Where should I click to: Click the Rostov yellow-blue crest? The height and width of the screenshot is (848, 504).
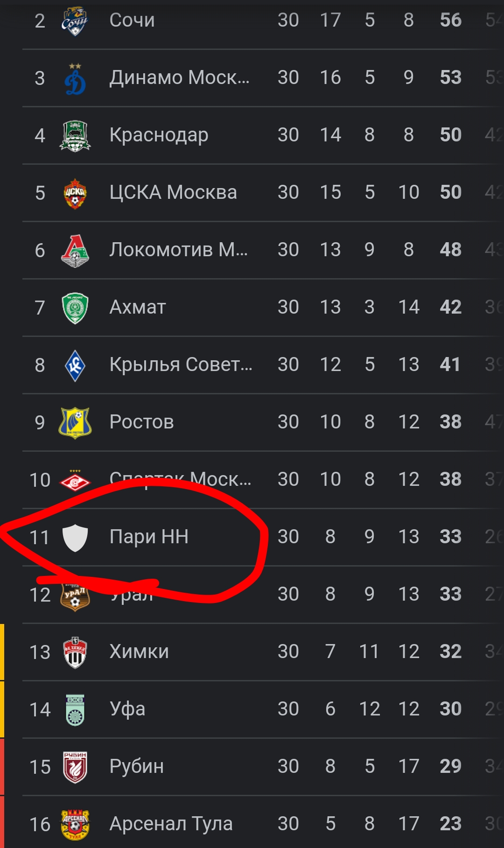click(75, 422)
